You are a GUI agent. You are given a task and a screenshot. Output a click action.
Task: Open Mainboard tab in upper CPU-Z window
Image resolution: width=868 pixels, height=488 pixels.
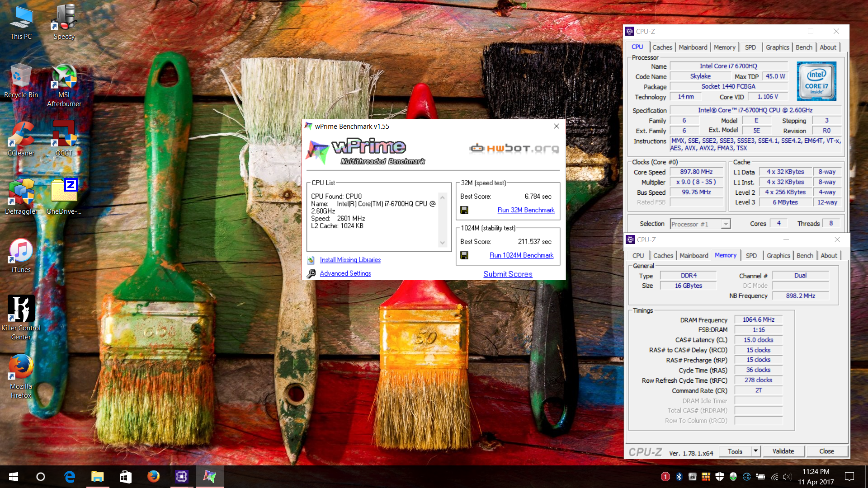[693, 47]
